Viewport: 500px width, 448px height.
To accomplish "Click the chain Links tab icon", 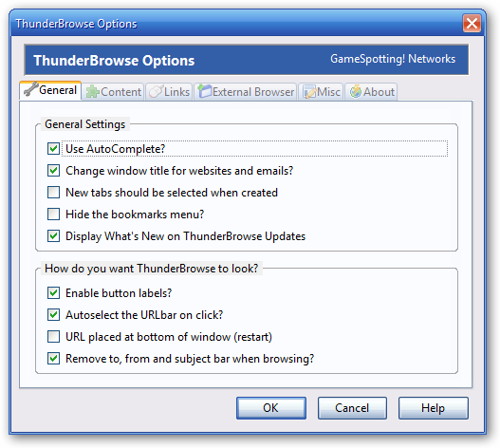I will click(x=157, y=92).
